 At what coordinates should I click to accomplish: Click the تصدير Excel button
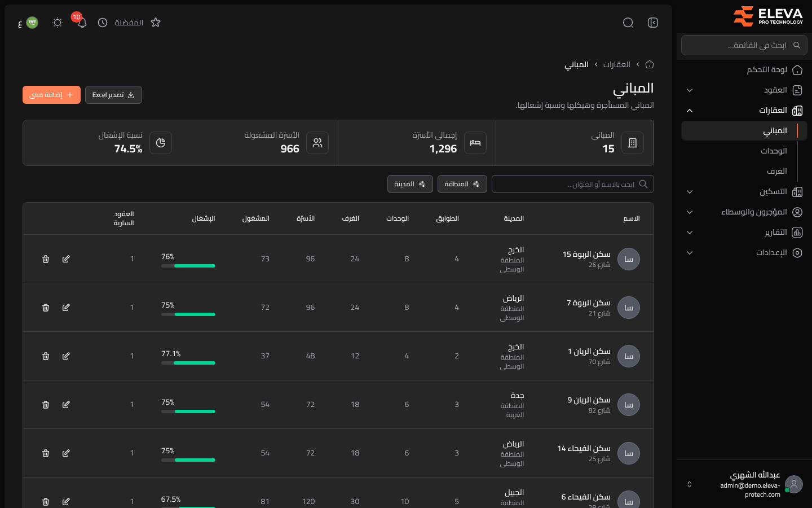113,95
